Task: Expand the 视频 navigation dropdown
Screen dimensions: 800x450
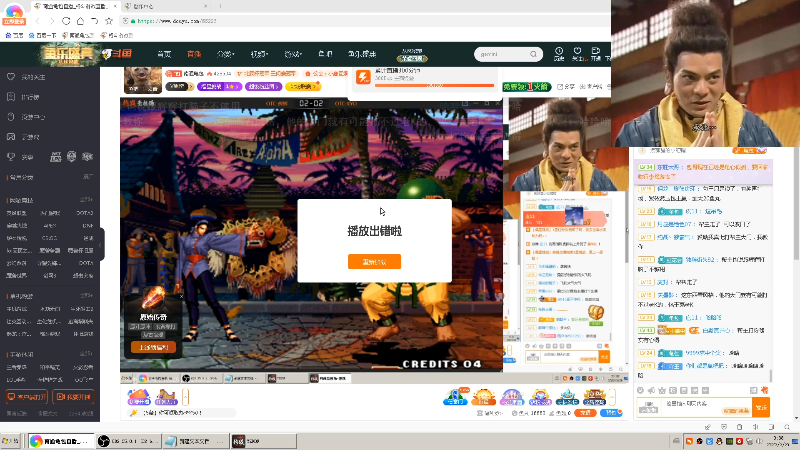Action: click(x=259, y=54)
